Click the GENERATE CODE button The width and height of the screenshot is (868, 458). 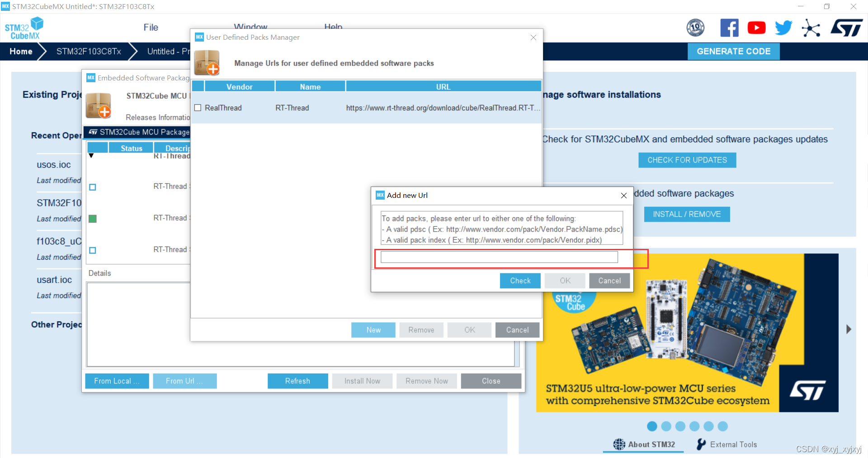point(733,51)
